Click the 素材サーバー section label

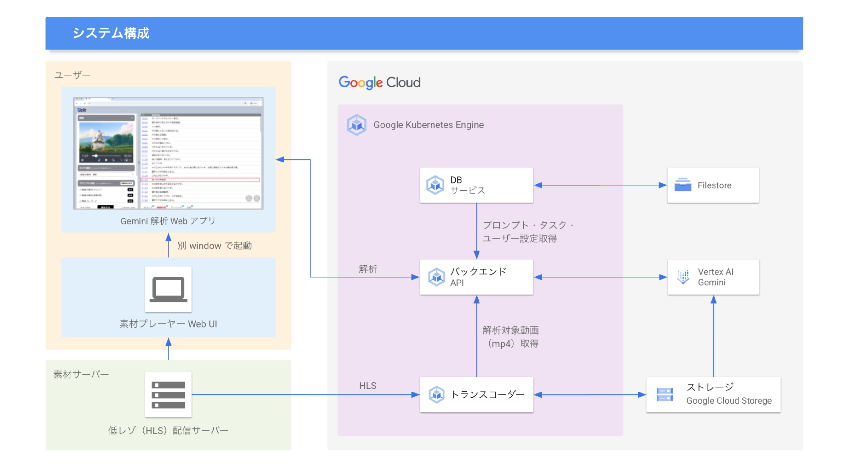coord(81,374)
